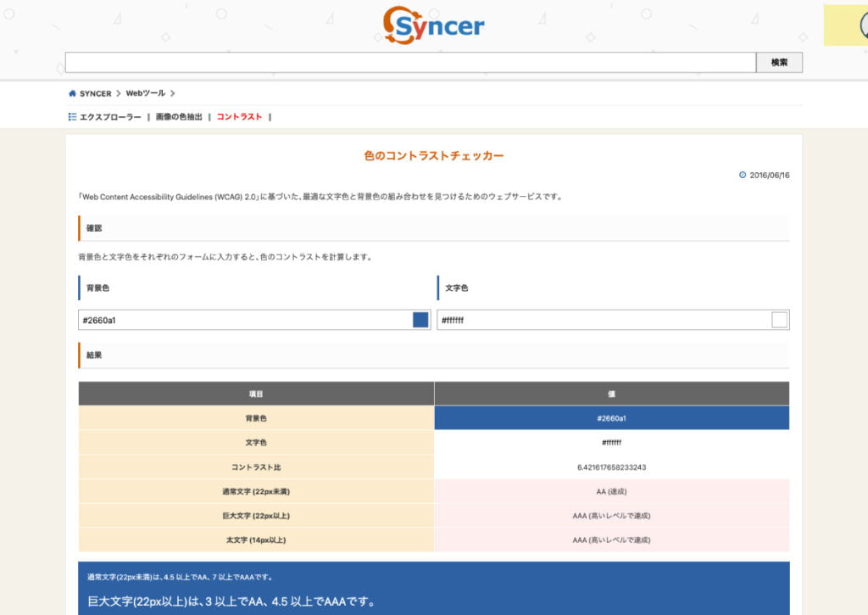This screenshot has width=868, height=615.
Task: Go to the SYNCER breadcrumb text link
Action: 95,93
